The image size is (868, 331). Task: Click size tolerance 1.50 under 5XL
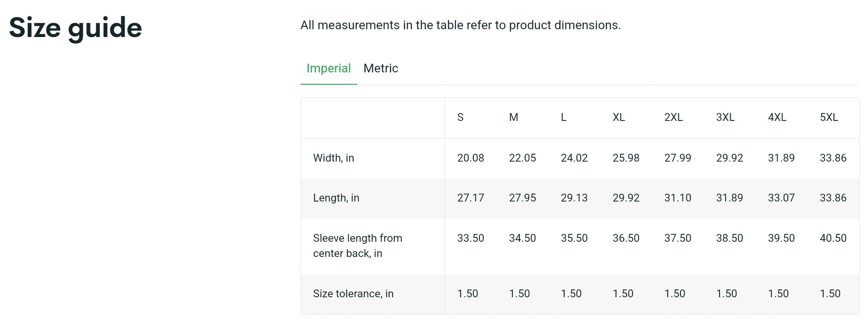tap(830, 294)
